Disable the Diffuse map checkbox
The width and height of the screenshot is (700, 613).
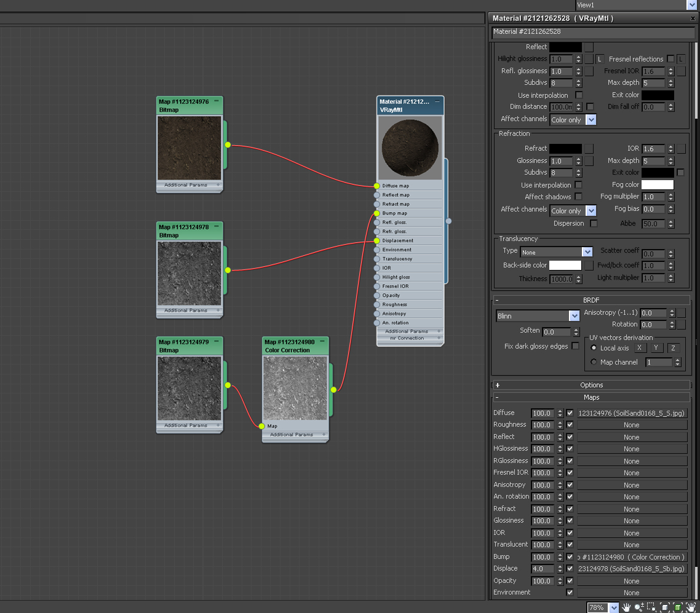pos(570,413)
